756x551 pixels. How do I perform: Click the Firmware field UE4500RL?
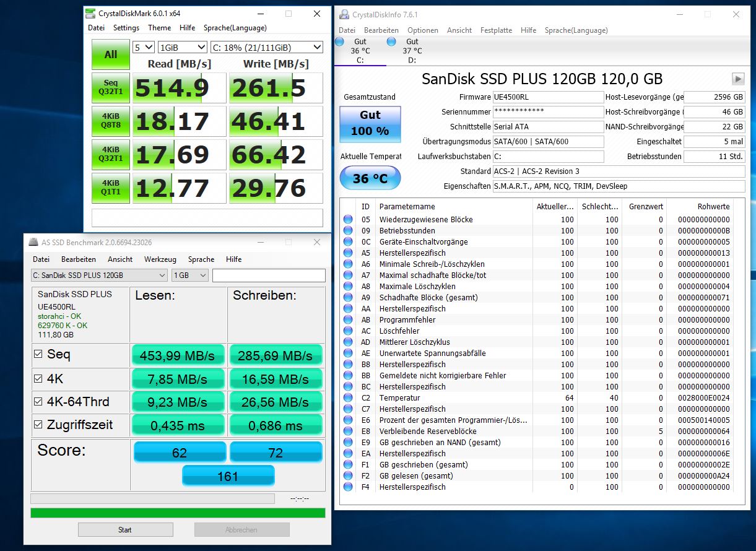548,97
